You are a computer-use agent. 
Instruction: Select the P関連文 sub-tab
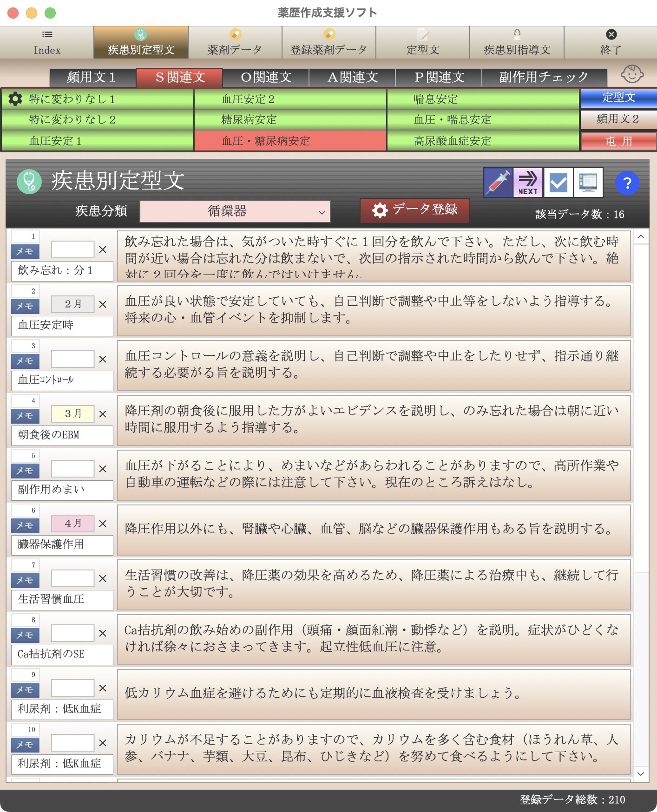point(439,78)
